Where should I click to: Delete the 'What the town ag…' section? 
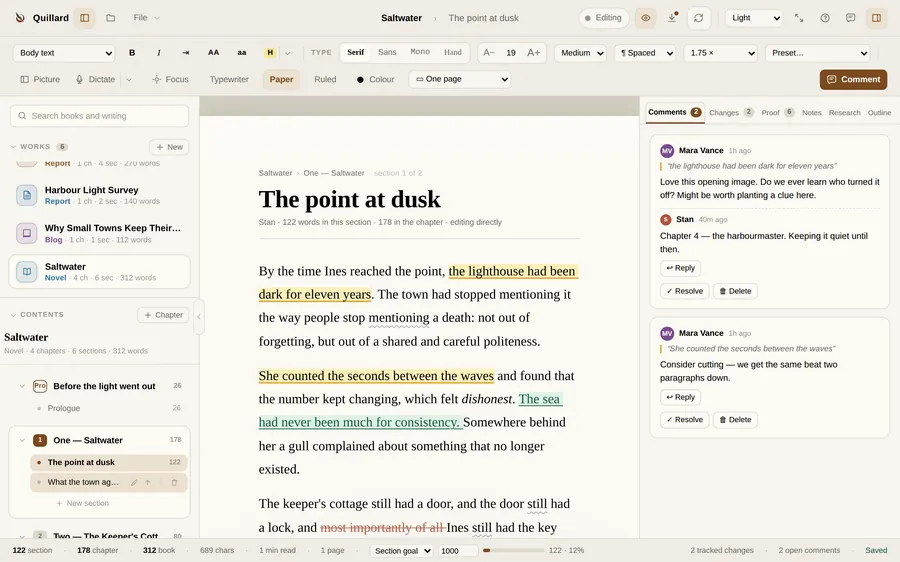(174, 482)
